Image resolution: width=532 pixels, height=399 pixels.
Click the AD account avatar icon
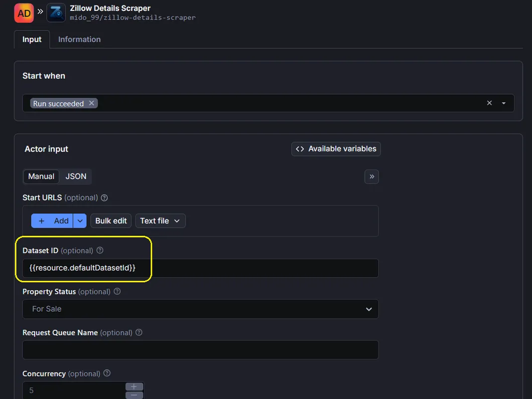click(x=24, y=13)
